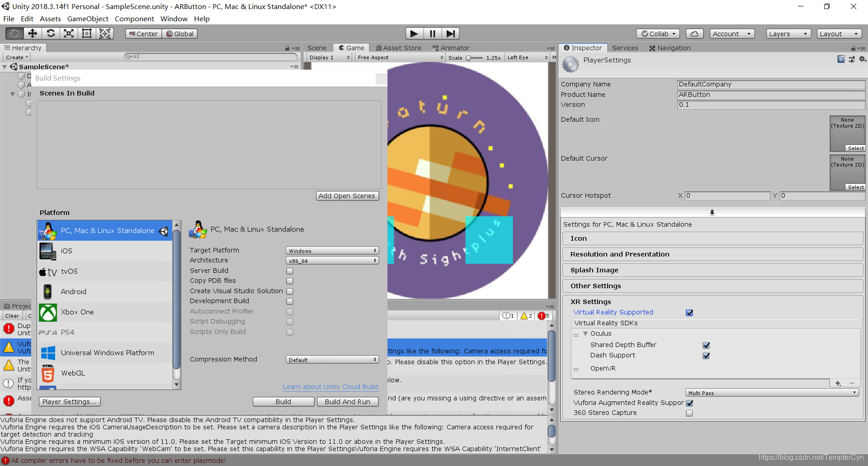Image resolution: width=868 pixels, height=466 pixels.
Task: Select the Rotate tool
Action: click(x=51, y=33)
